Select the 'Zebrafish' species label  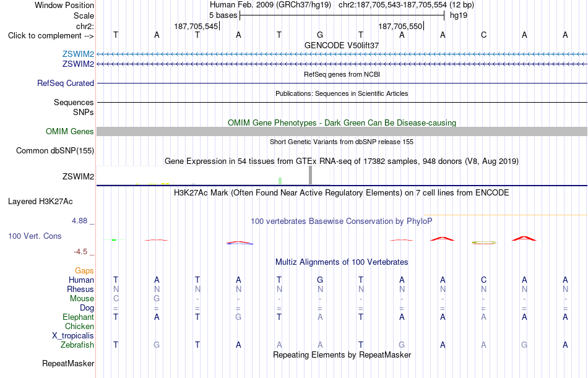click(x=77, y=345)
